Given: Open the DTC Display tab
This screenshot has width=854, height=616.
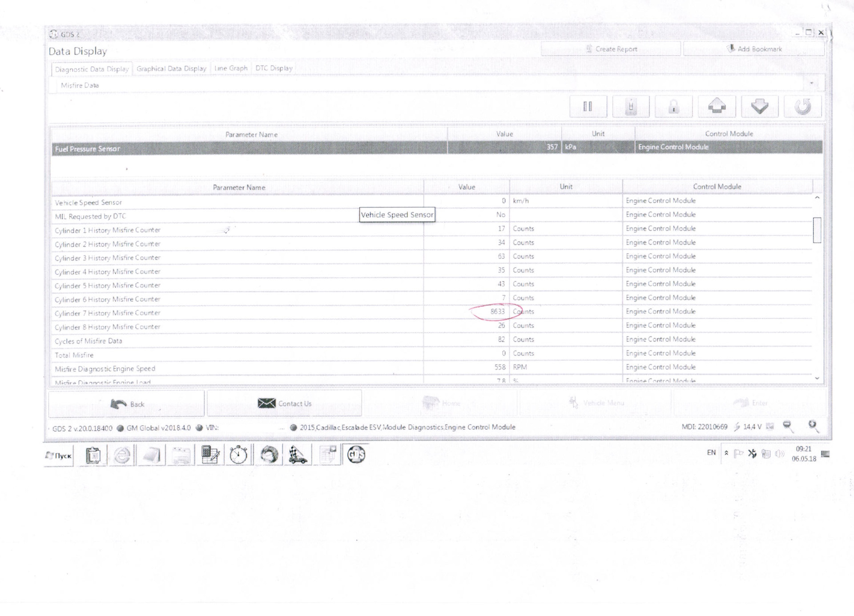Looking at the screenshot, I should 274,68.
